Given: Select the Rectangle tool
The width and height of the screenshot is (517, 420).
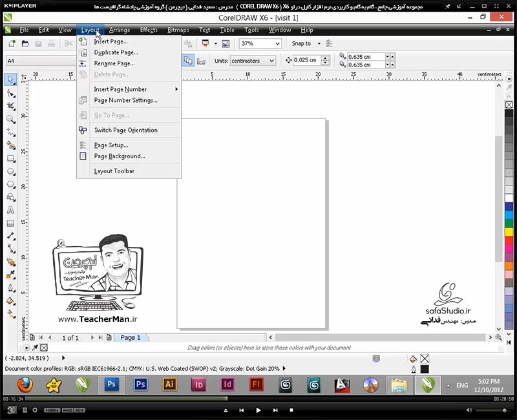Looking at the screenshot, I should [x=10, y=158].
